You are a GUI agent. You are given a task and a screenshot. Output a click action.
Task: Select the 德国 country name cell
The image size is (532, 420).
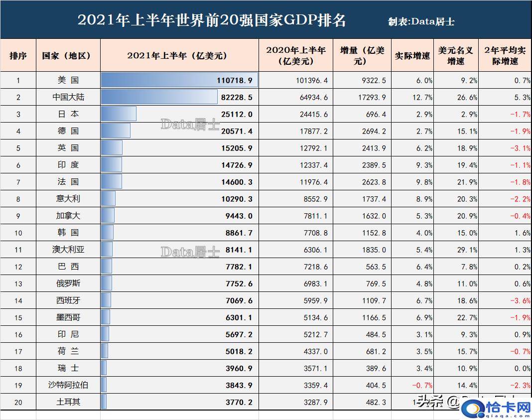(68, 131)
